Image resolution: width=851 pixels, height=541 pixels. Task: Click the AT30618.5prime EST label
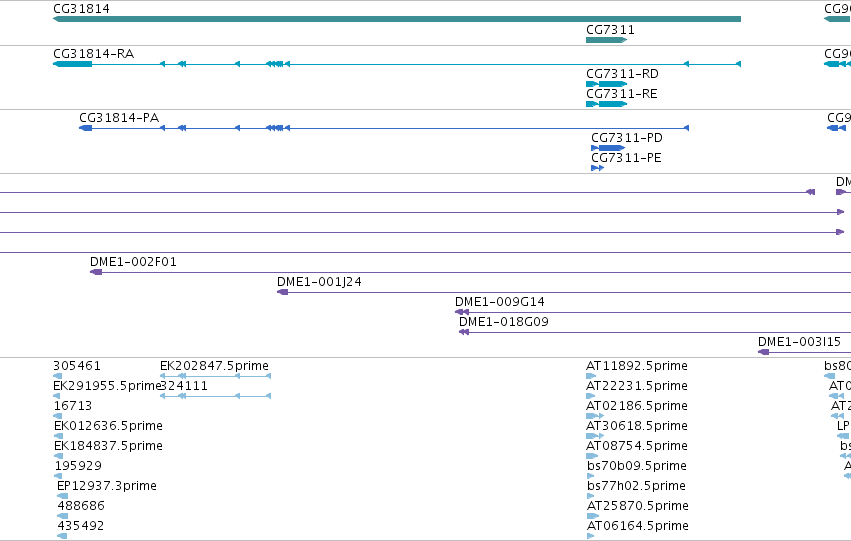pos(637,426)
